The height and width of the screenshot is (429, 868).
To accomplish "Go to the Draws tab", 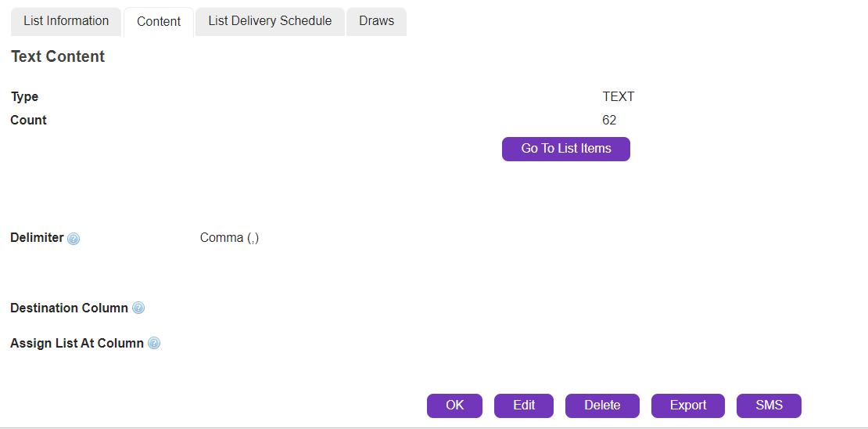I will [376, 21].
